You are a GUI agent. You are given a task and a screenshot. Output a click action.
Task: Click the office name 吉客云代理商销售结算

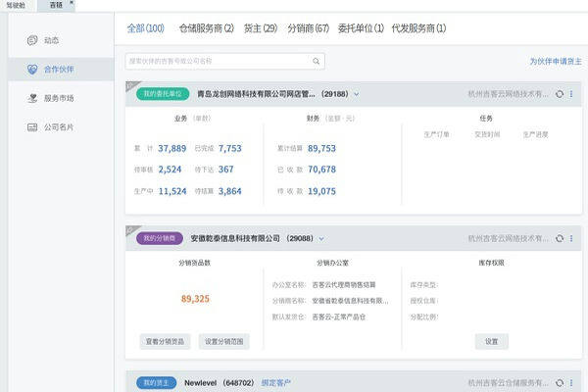(344, 285)
